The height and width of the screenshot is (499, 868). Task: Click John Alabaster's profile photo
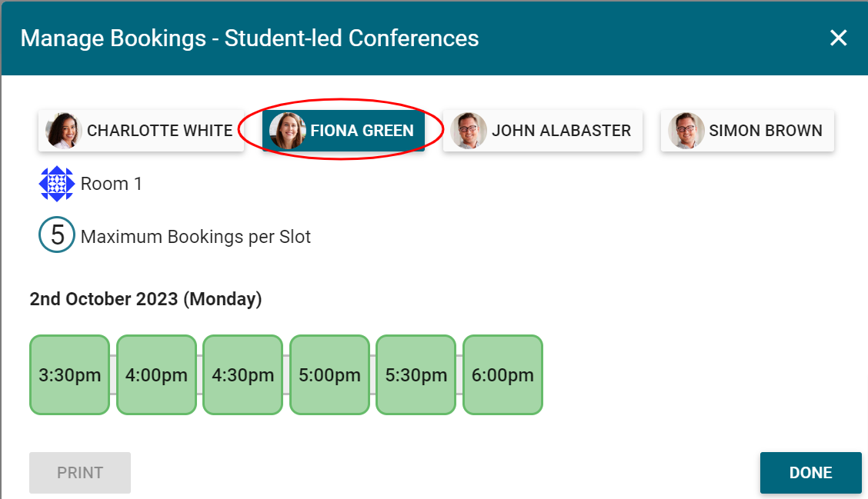pos(469,131)
